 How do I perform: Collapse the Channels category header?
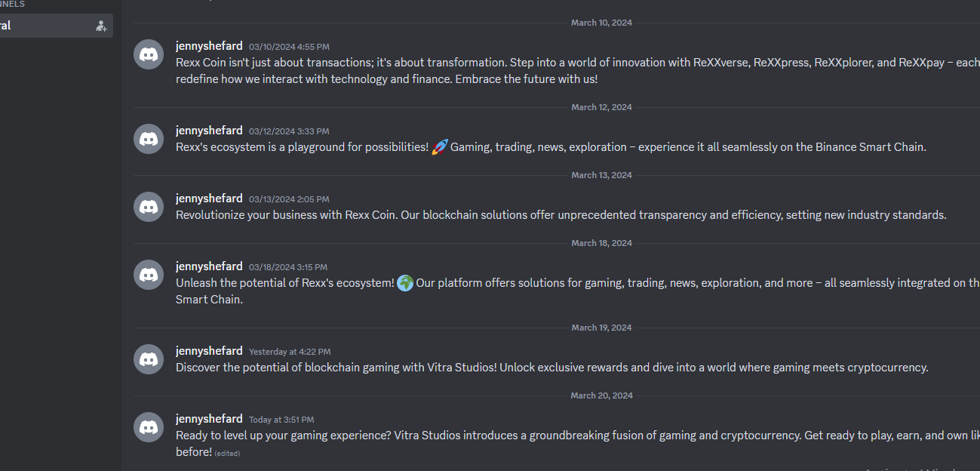(x=12, y=4)
